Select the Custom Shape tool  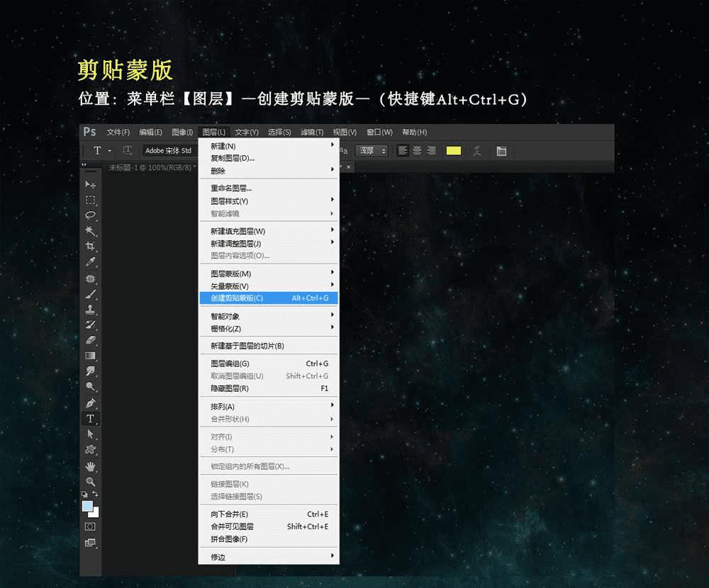(91, 449)
